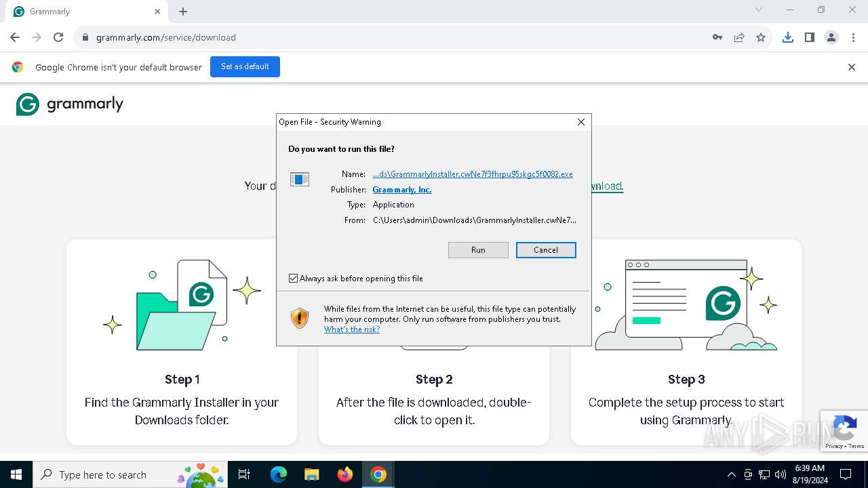Screen dimensions: 868x488
Task: Open GrammarlyInstaller file name link
Action: tap(473, 174)
